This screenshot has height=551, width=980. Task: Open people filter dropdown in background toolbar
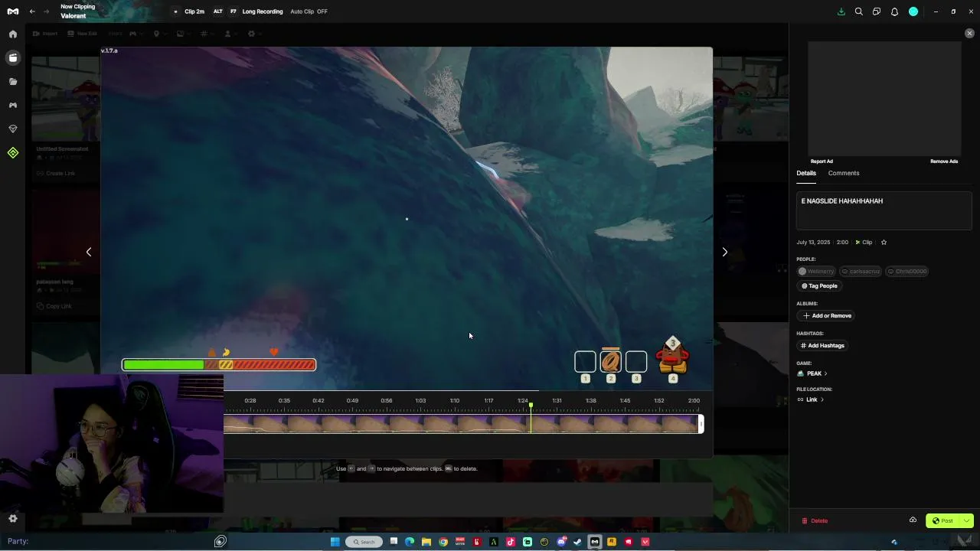[x=230, y=34]
